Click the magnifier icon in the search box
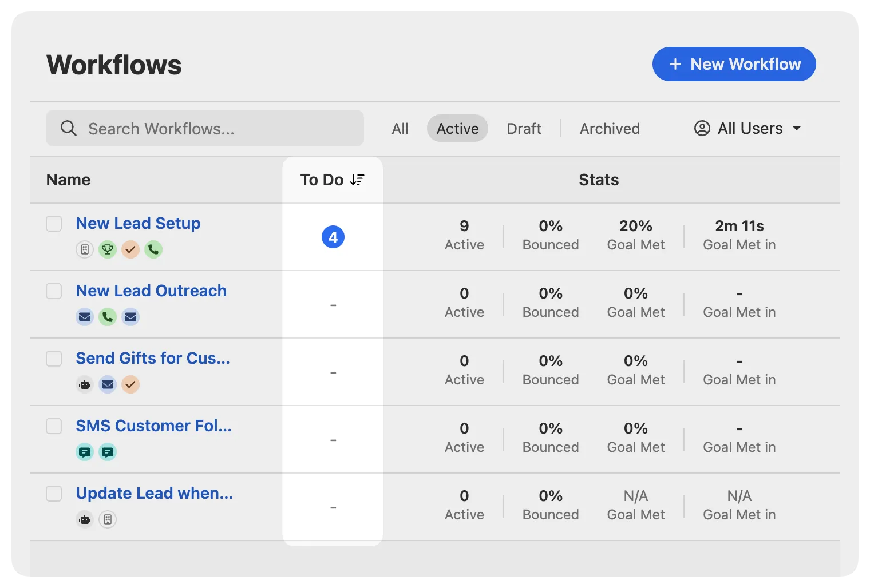This screenshot has width=870, height=588. [x=69, y=128]
